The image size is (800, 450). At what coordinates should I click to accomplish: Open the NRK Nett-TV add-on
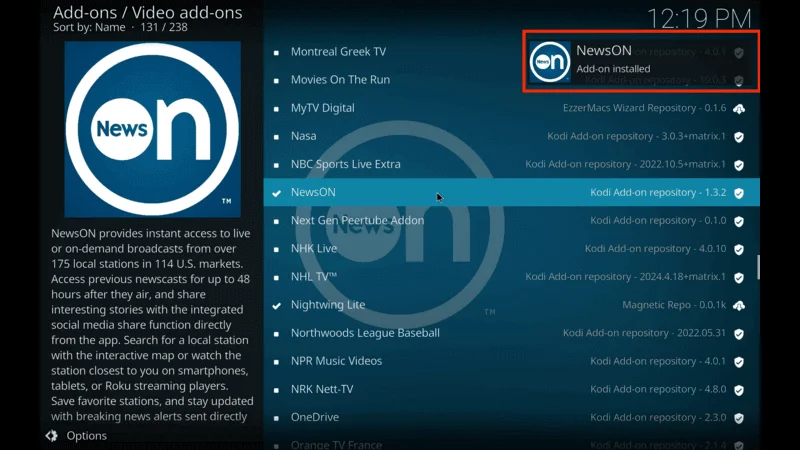(x=322, y=389)
